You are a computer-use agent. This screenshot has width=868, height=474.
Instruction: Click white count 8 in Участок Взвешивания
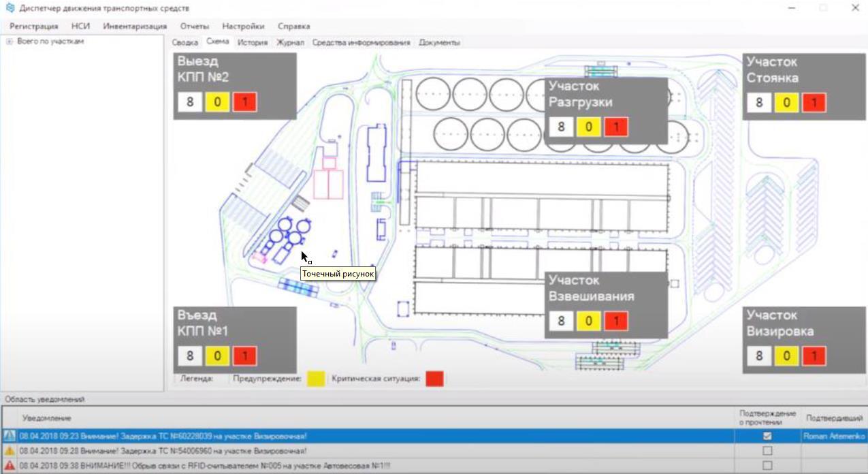[561, 321]
